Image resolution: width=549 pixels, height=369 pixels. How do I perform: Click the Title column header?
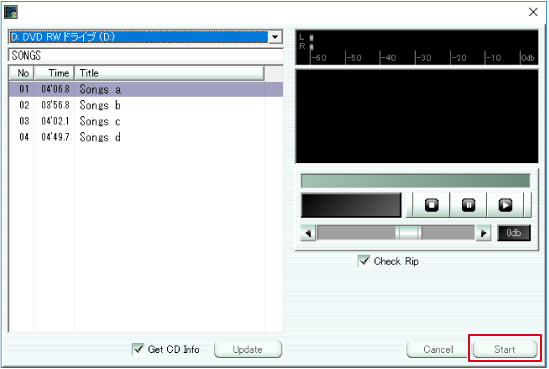(169, 73)
